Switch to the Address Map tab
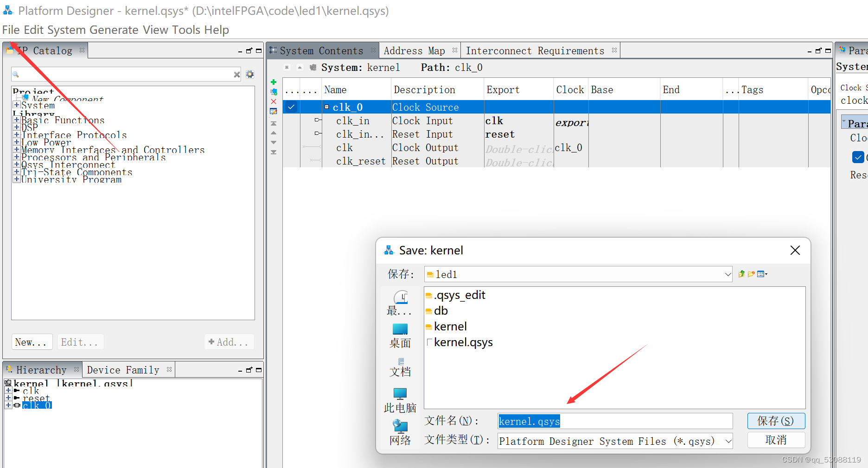The image size is (868, 468). click(415, 51)
